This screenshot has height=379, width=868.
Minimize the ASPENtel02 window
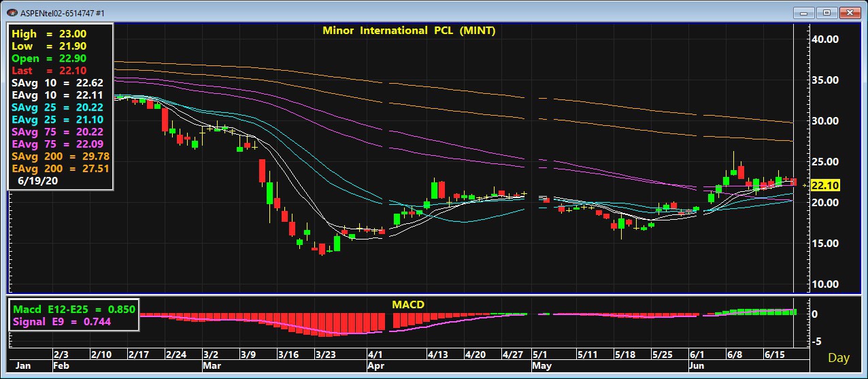point(803,12)
